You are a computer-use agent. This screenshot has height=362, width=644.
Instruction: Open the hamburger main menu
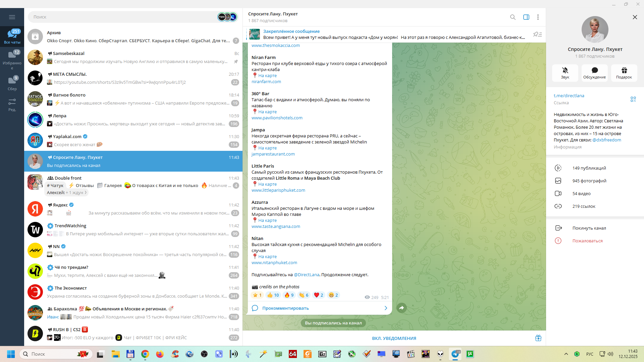[x=12, y=17]
